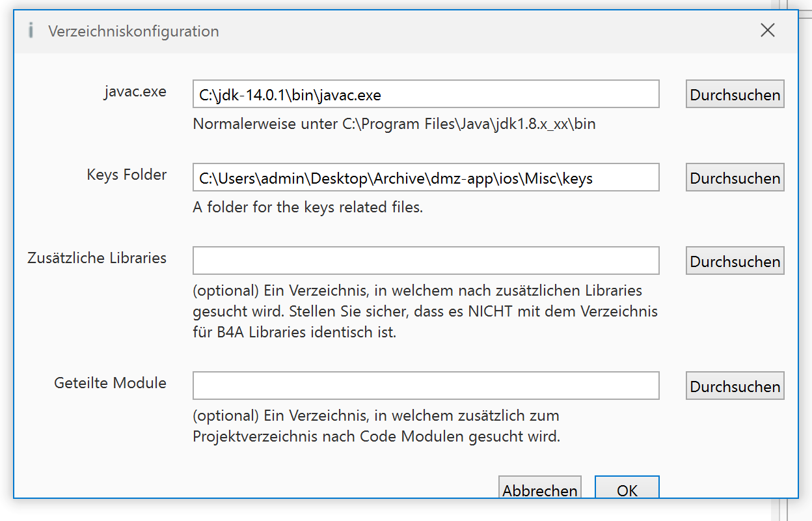Browse for a Zusätzliche Libraries directory
Screen dimensions: 812x521
click(735, 261)
